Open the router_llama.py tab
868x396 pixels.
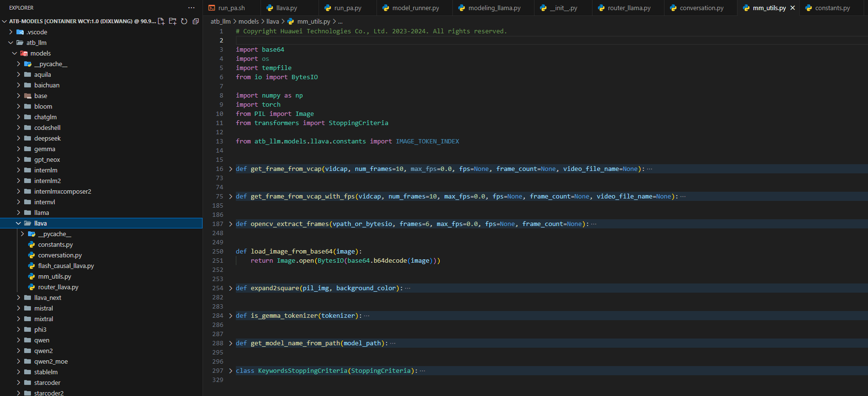[629, 8]
